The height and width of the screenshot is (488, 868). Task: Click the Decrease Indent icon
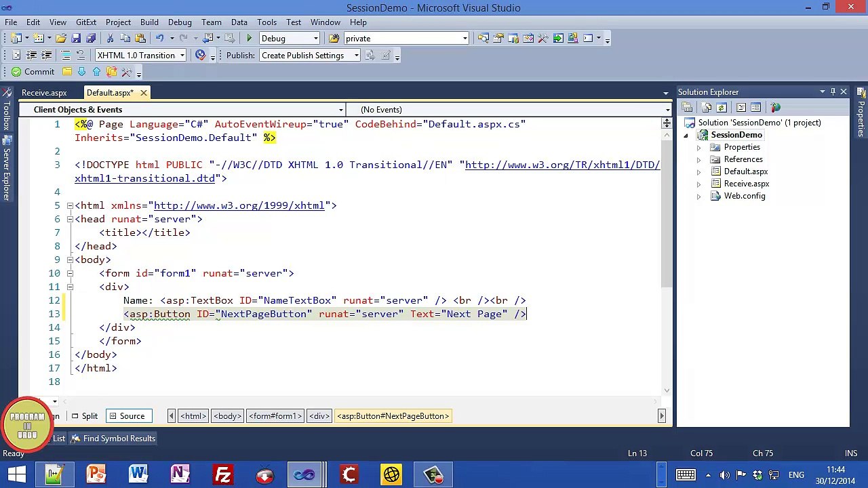click(x=31, y=56)
